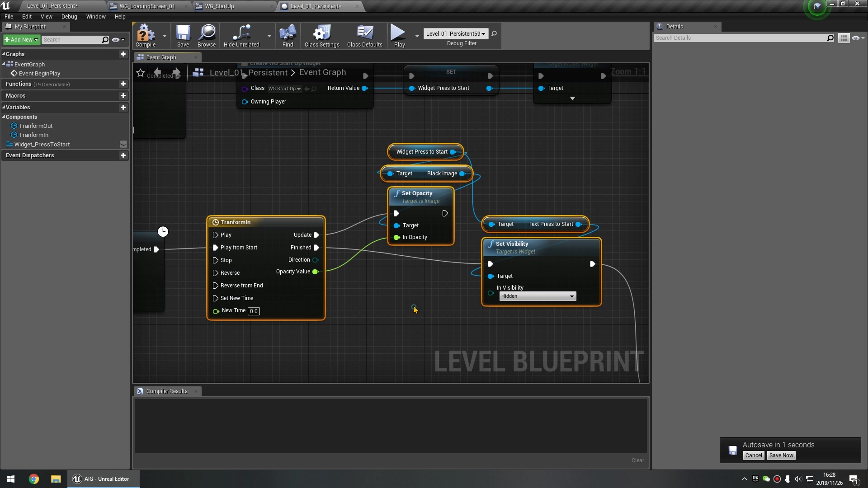Open the Debug menu

(x=69, y=16)
